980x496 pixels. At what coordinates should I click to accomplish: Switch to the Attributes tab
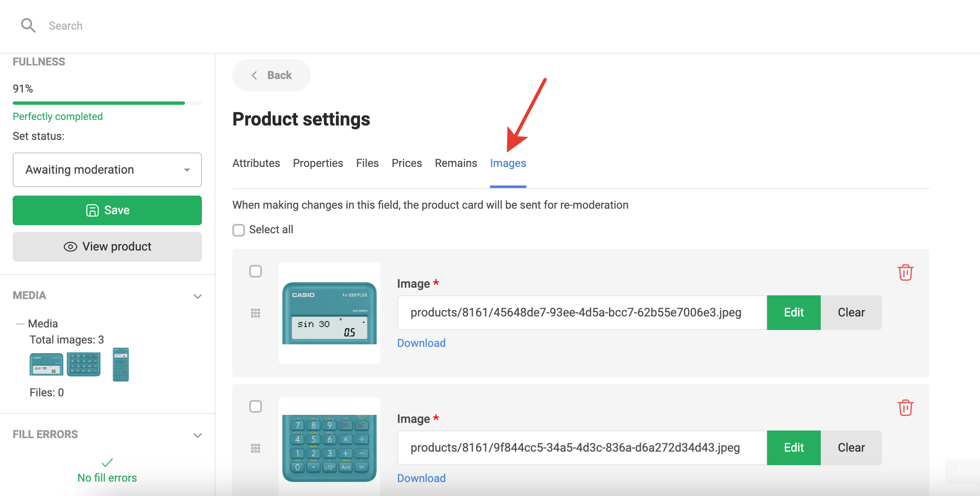click(x=256, y=164)
